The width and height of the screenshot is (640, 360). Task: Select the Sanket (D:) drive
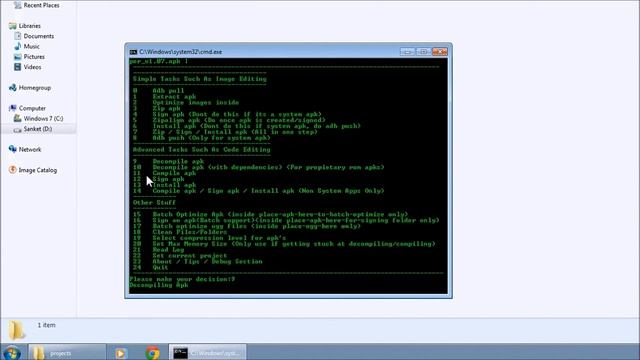pos(38,129)
